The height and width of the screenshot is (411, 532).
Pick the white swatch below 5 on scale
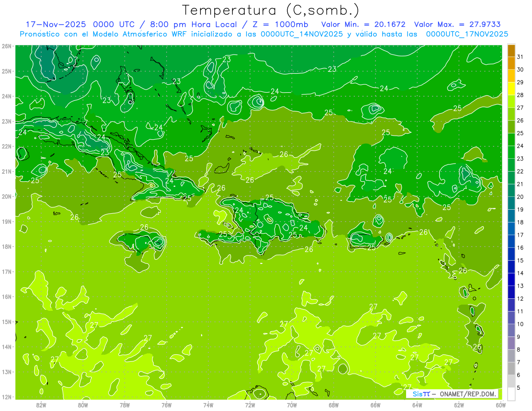point(511,394)
